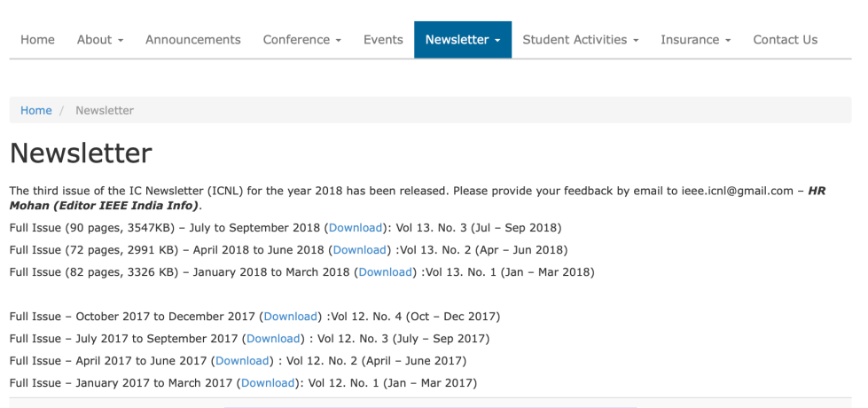Download the July to September 2017 issue
The width and height of the screenshot is (868, 408).
click(x=273, y=339)
